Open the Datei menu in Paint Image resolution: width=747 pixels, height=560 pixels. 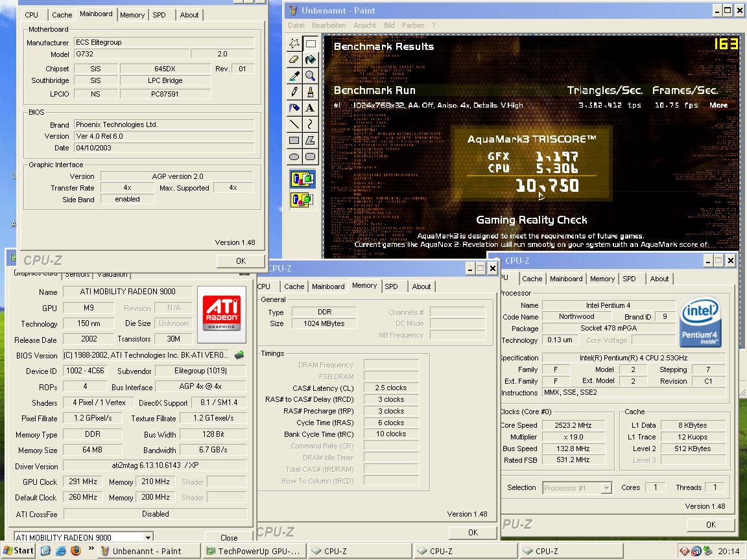[x=296, y=25]
